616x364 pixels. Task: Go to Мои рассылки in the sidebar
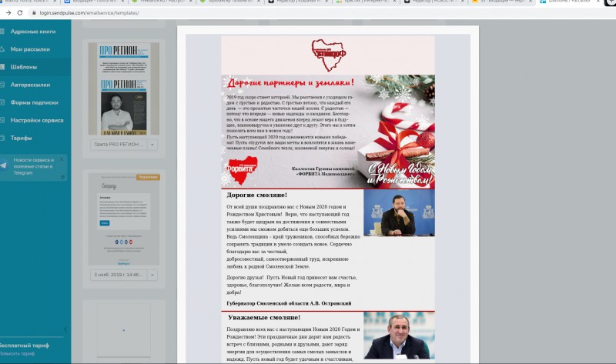(x=30, y=49)
